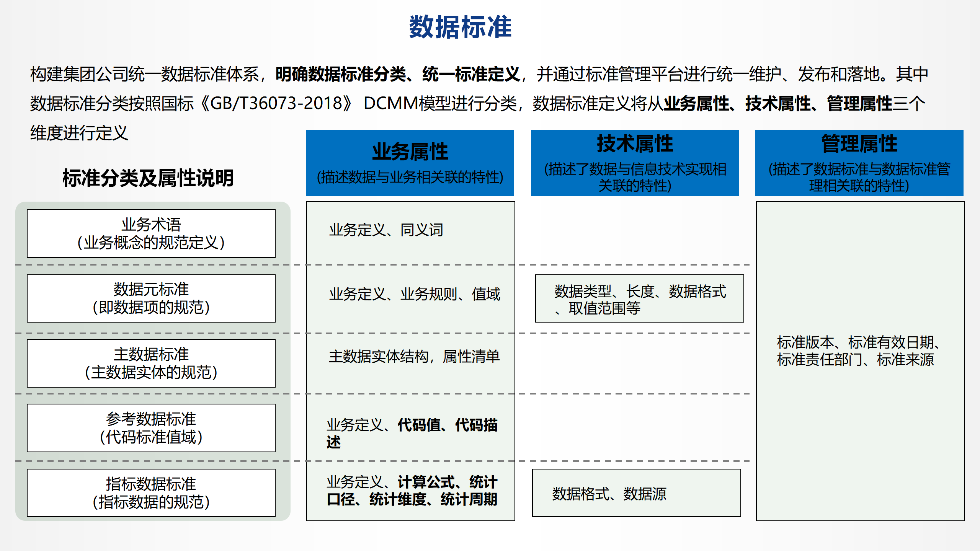Click the 业务定义、业务规则、值域 text
Image resolution: width=980 pixels, height=551 pixels.
[415, 294]
